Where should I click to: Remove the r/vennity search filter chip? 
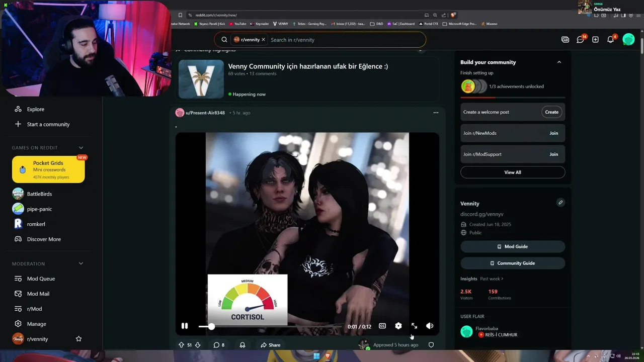click(263, 40)
